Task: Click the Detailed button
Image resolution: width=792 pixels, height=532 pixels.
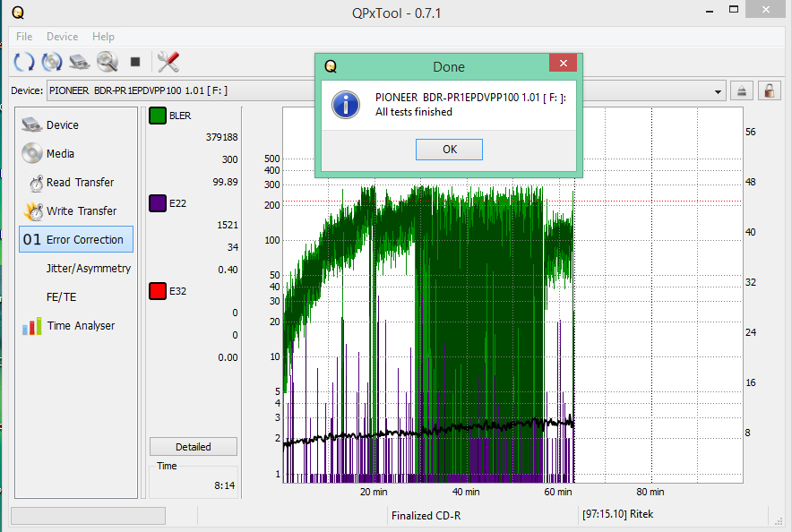Action: pos(194,447)
